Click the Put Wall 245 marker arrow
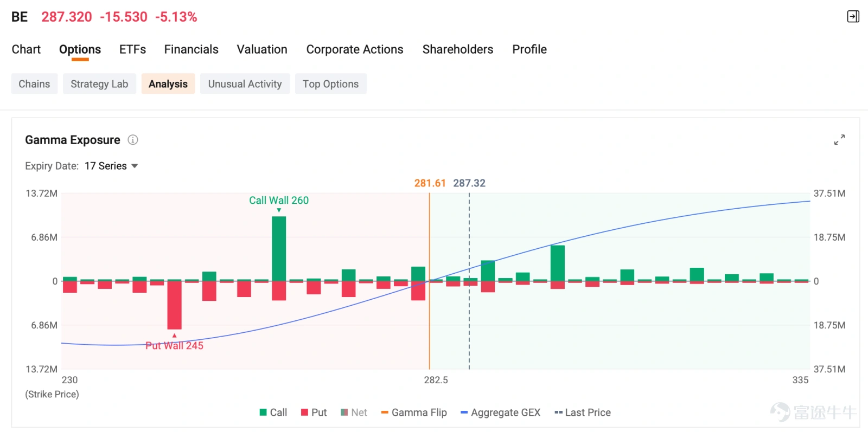 coord(174,336)
